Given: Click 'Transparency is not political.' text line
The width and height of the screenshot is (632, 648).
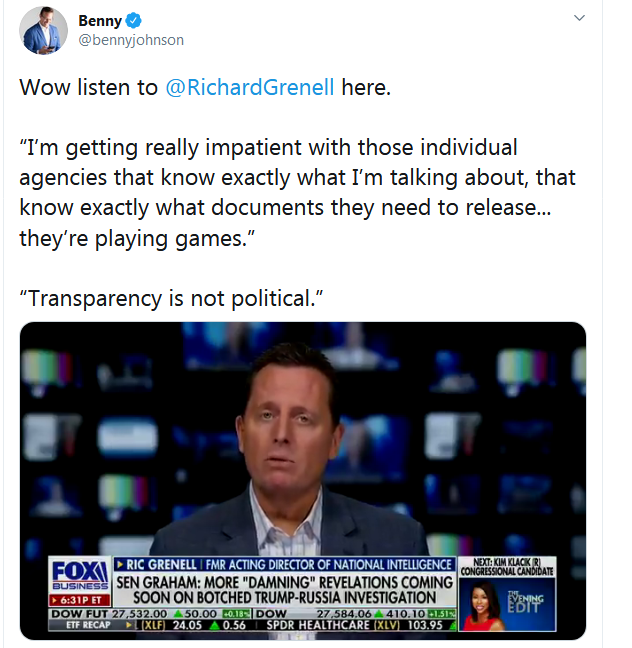Looking at the screenshot, I should pyautogui.click(x=171, y=298).
